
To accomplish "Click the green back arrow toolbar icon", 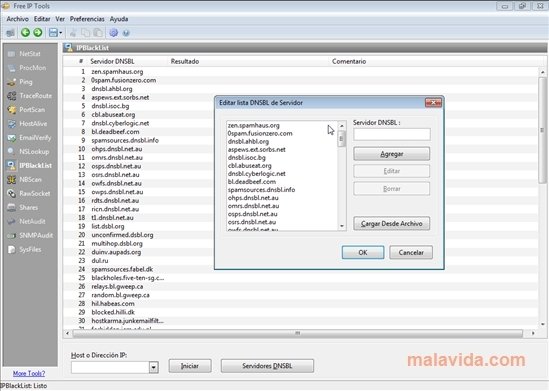I will coord(25,33).
